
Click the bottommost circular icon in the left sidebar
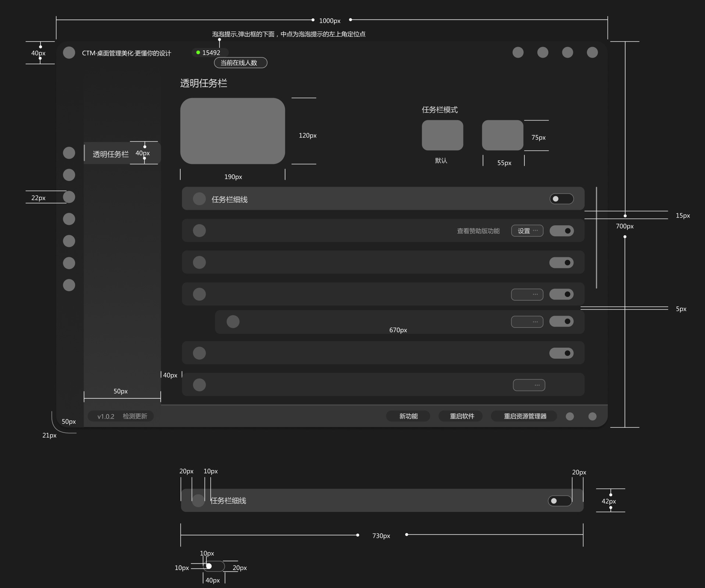[69, 285]
